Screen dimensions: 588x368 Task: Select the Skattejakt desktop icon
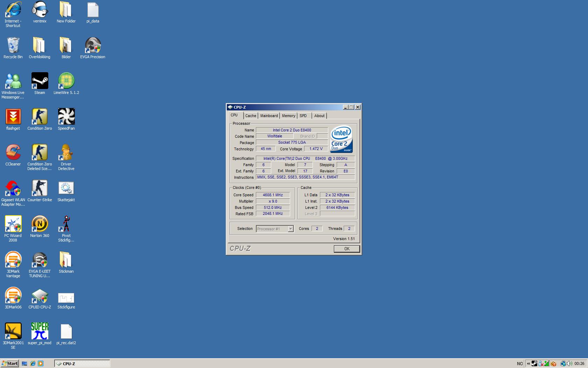click(66, 191)
